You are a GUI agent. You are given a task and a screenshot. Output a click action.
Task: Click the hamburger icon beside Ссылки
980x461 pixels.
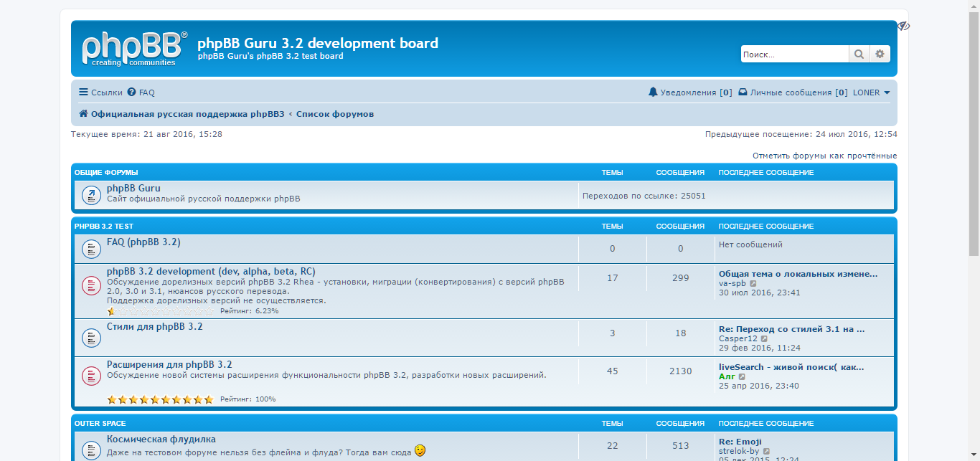click(x=83, y=92)
